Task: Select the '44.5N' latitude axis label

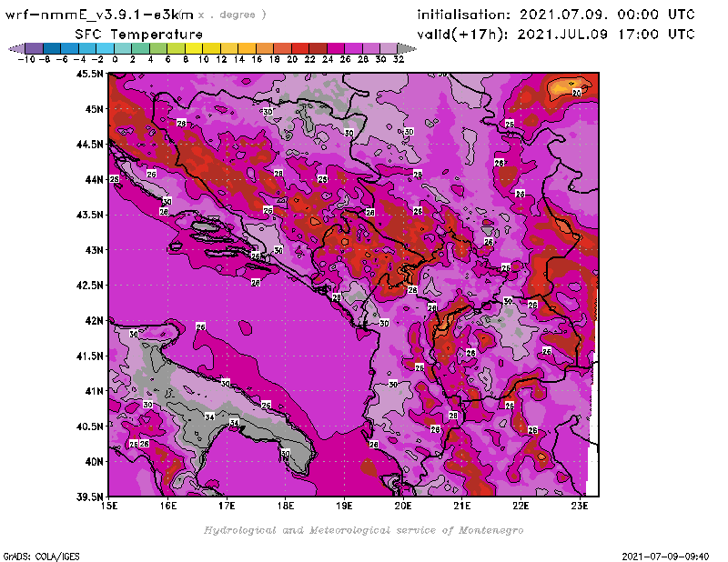Action: [89, 145]
